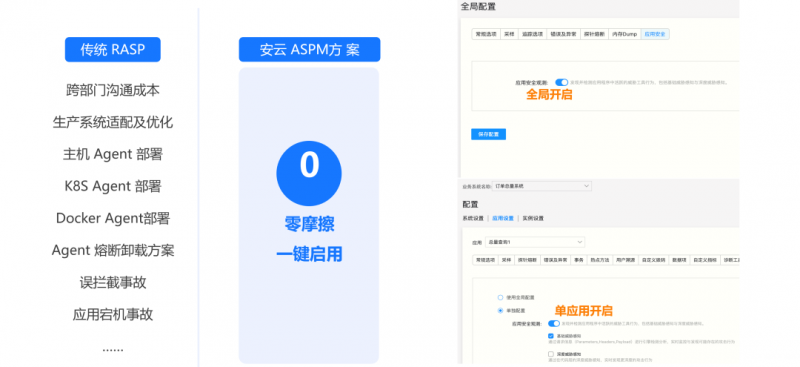This screenshot has height=367, width=800.
Task: Click the 保存配置 button
Action: [x=488, y=134]
